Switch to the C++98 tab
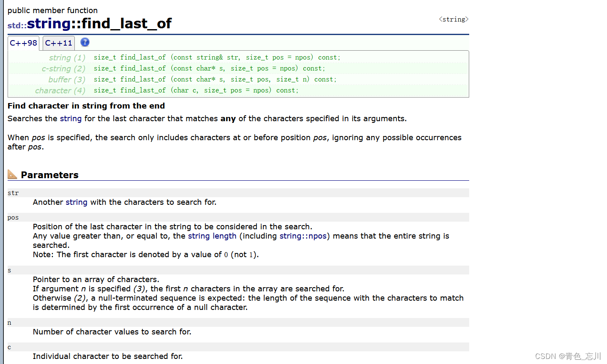 tap(23, 43)
